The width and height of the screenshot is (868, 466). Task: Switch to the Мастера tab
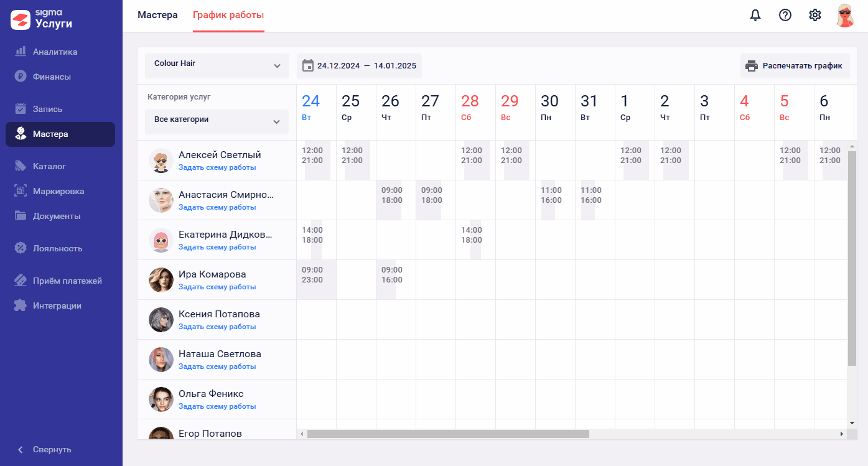tap(157, 15)
